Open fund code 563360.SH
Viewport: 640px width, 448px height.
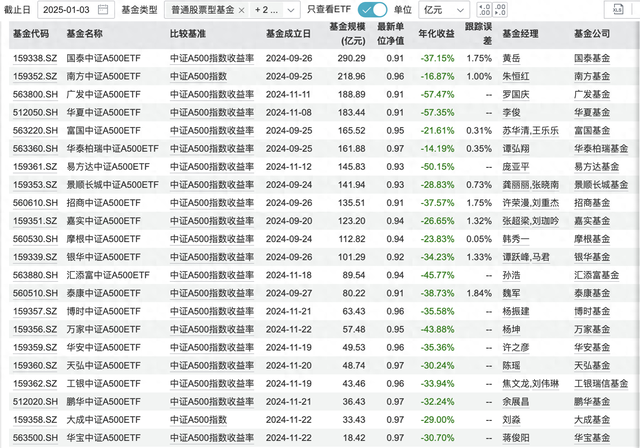coord(35,149)
